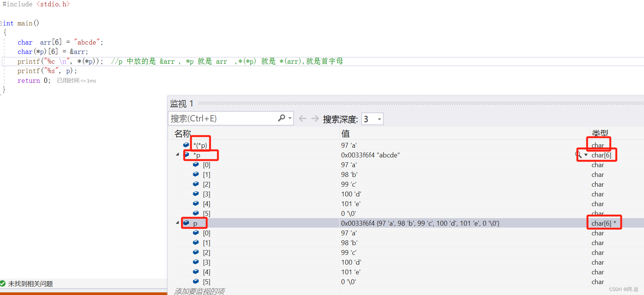Click the variable icon of *(*p) row
Viewport: 644px width, 295px height.
(186, 145)
